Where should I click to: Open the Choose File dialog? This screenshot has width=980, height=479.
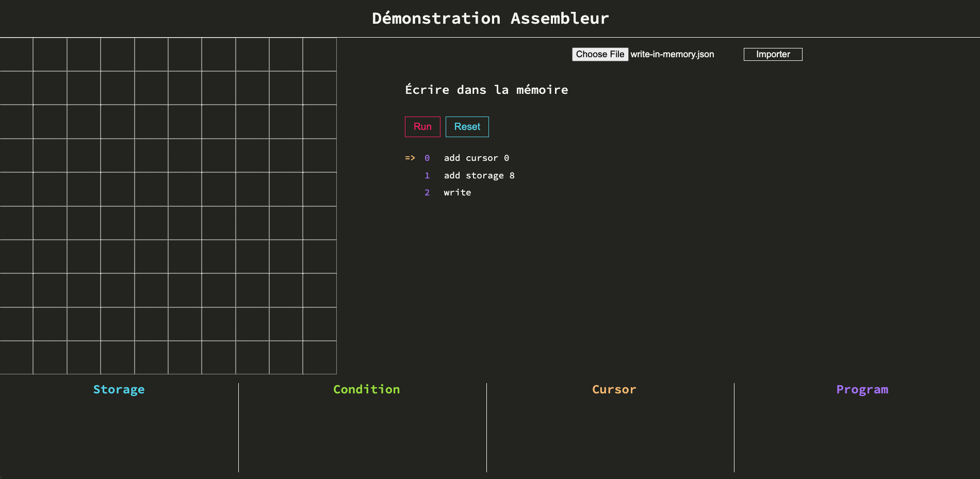[x=599, y=54]
